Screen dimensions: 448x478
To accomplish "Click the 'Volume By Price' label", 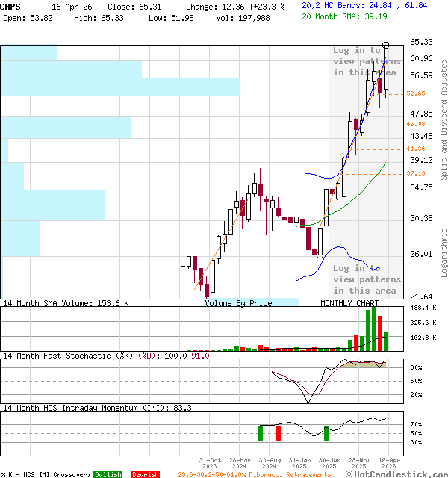I will click(x=238, y=303).
